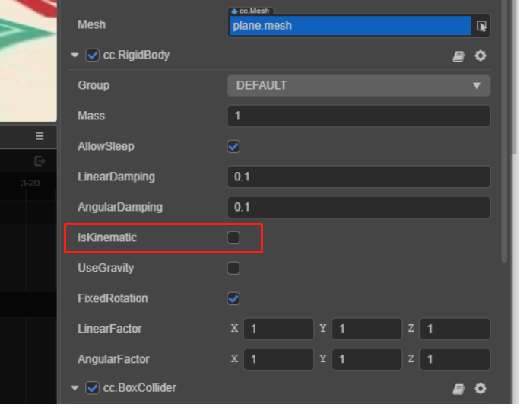530x420 pixels.
Task: Disable the FixedRotation checkbox
Action: (233, 298)
